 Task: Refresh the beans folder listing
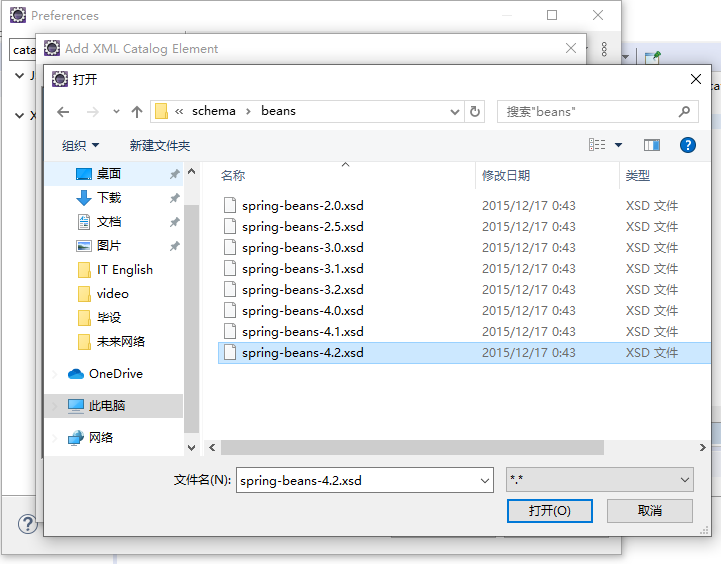[475, 112]
